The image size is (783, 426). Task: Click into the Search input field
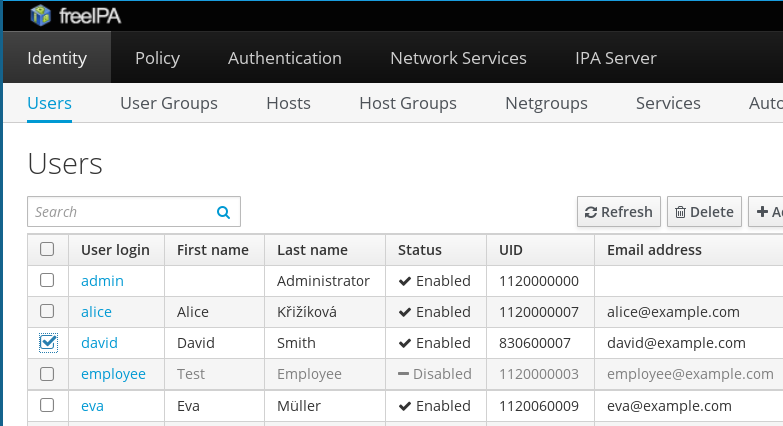tap(120, 212)
